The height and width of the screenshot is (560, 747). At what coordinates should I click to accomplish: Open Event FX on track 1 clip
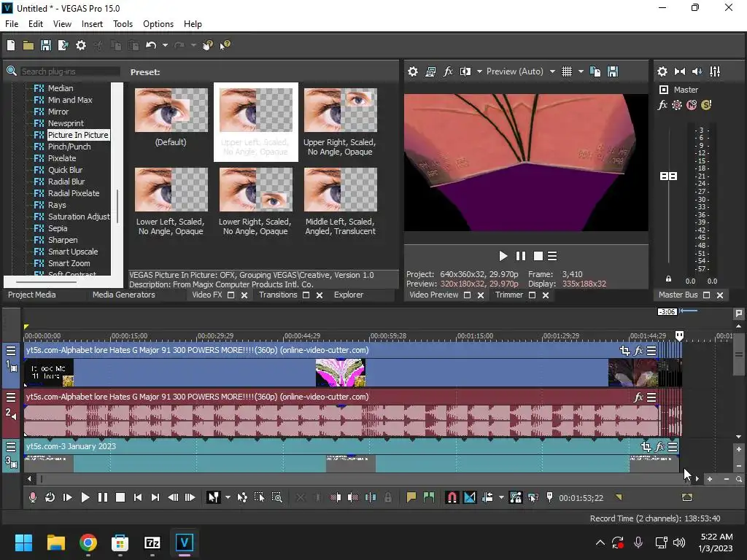638,351
